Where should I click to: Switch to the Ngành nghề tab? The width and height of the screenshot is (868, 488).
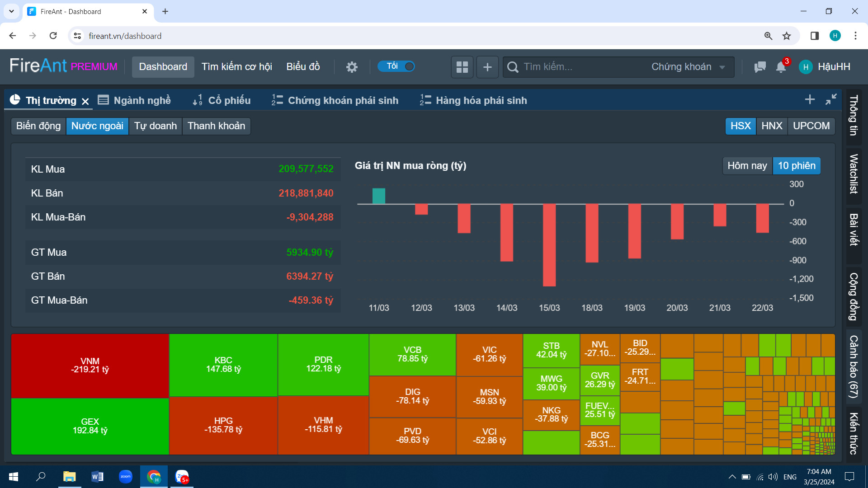point(134,100)
